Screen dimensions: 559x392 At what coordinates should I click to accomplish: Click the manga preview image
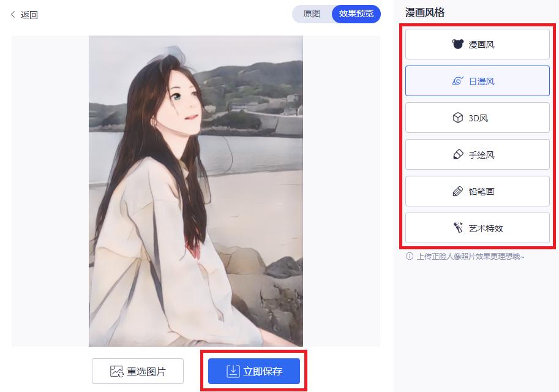click(x=195, y=190)
